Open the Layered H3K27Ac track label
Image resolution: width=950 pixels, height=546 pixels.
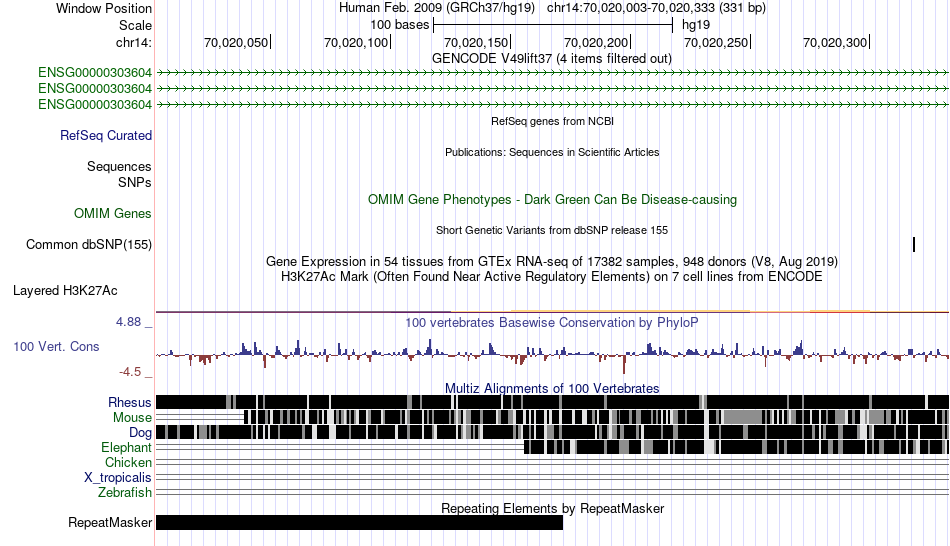click(x=65, y=291)
